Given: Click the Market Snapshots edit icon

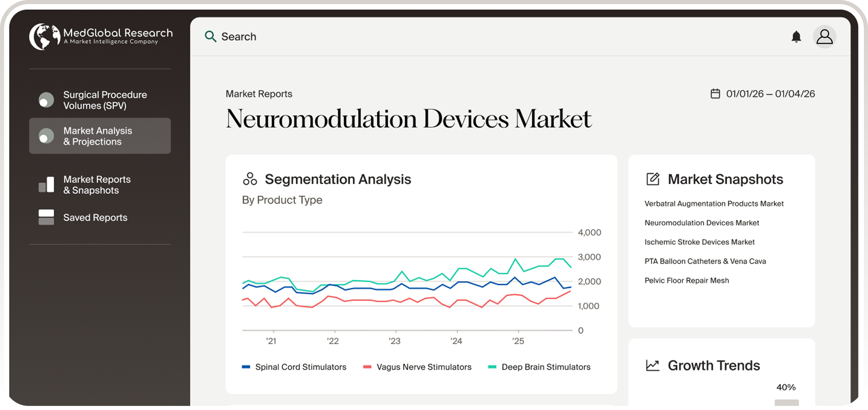Looking at the screenshot, I should click(653, 179).
